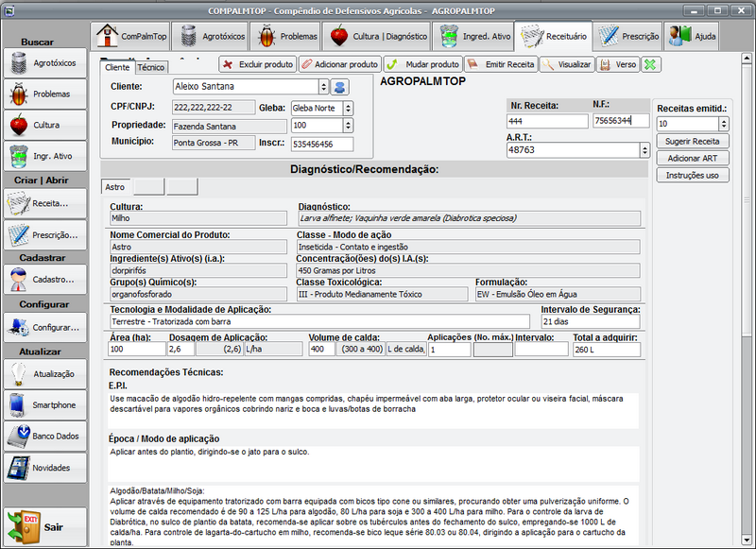Select the Cliente sub-tab
Image resolution: width=756 pixels, height=549 pixels.
[x=117, y=67]
